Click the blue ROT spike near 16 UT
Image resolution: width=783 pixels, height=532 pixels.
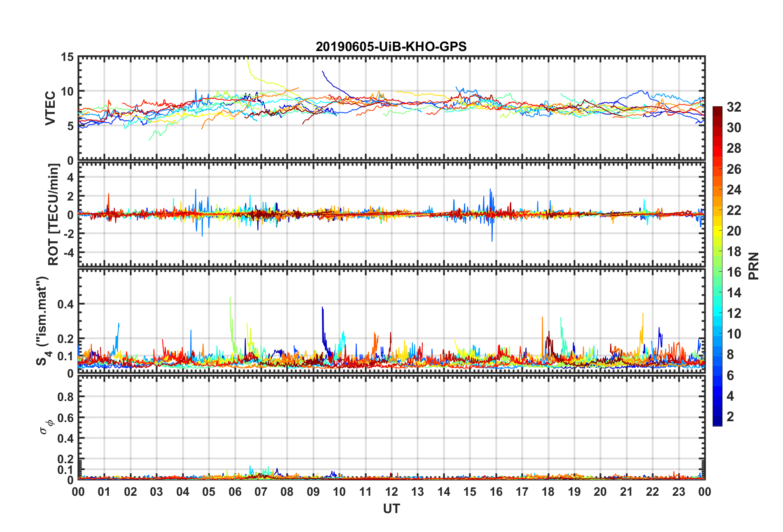click(492, 214)
